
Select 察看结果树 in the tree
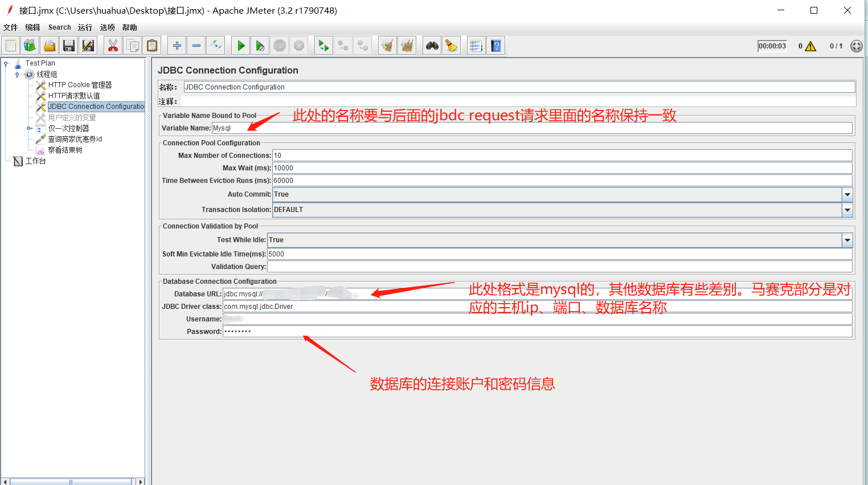(65, 150)
